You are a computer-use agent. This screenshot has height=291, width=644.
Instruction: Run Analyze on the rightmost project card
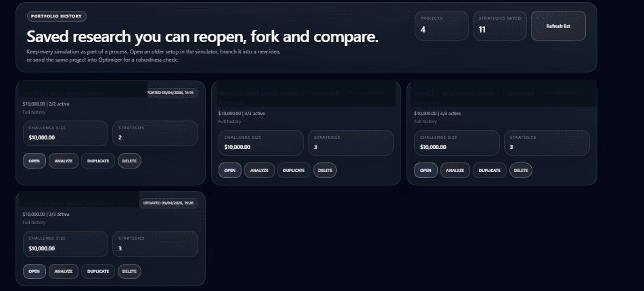click(x=455, y=171)
